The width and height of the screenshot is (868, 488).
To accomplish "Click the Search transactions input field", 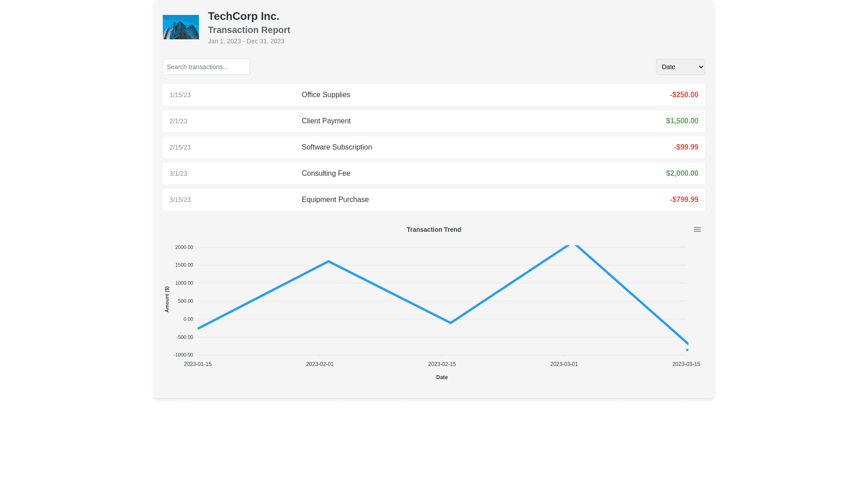I will pos(206,67).
